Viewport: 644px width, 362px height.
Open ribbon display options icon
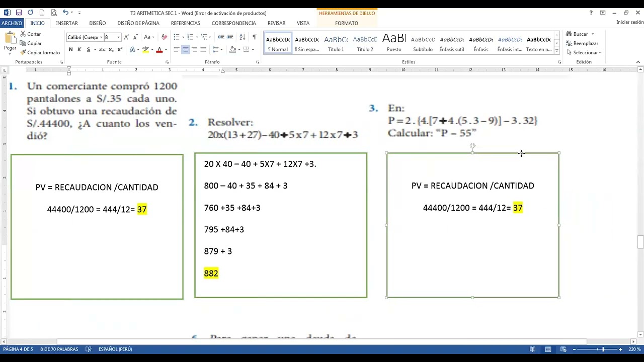pyautogui.click(x=602, y=13)
